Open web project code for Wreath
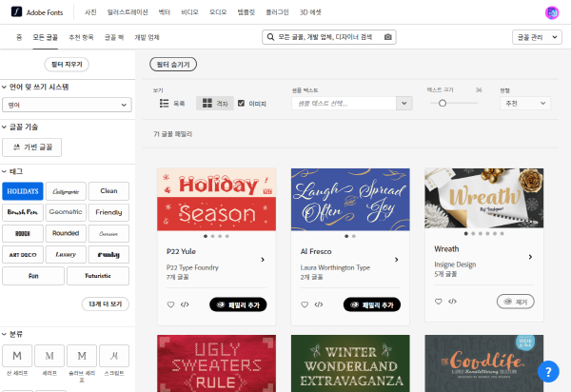The image size is (571, 392). click(x=452, y=302)
